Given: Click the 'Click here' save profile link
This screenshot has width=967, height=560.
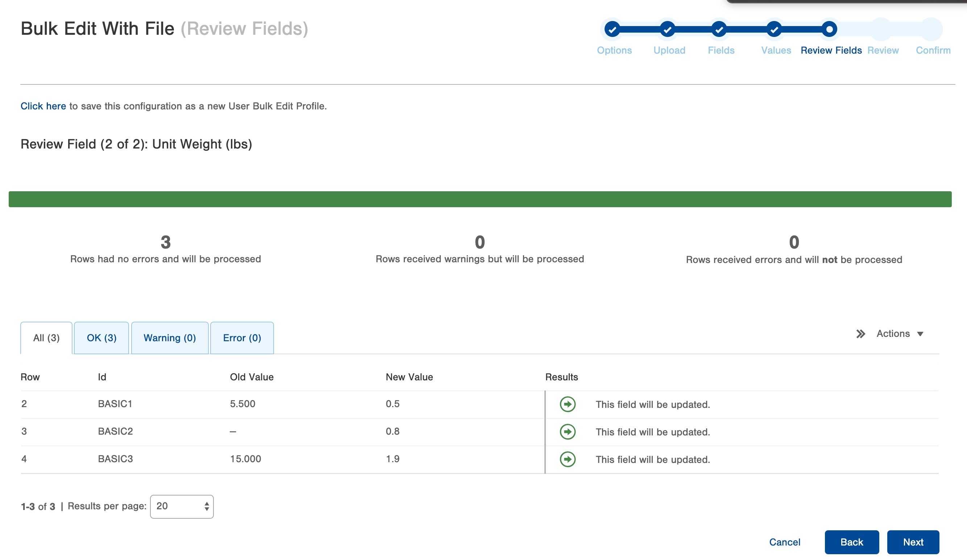Looking at the screenshot, I should tap(43, 106).
